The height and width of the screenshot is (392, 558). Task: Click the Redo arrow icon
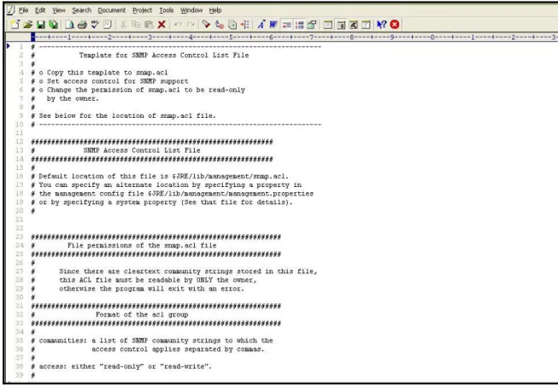[191, 25]
